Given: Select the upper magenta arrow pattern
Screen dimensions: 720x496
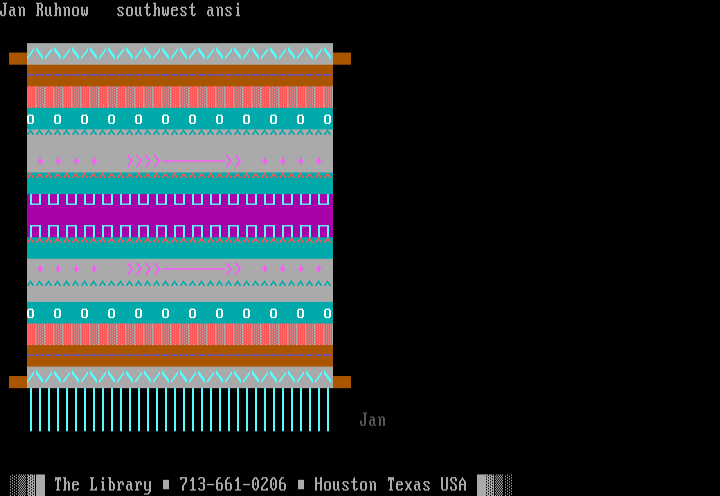Looking at the screenshot, I should [184, 160].
